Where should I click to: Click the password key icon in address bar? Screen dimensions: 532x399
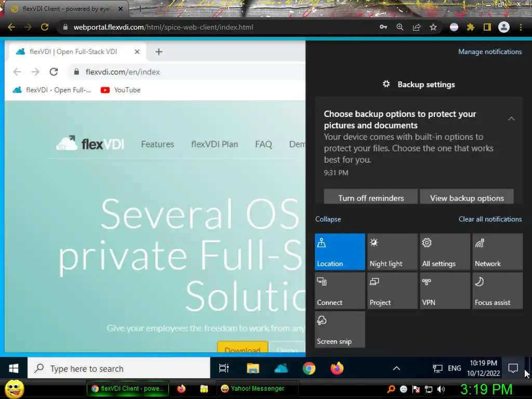tap(383, 27)
